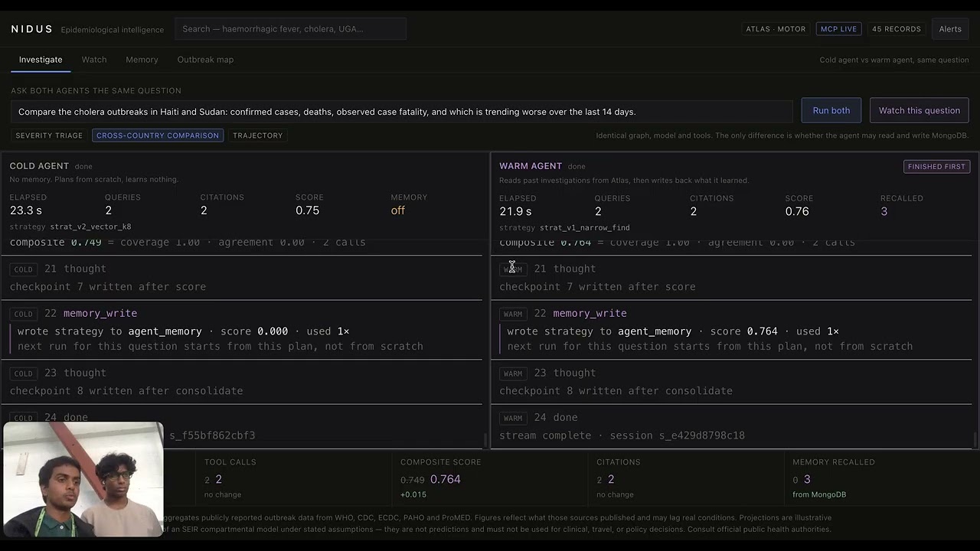
Task: Click warm agent elapsed value 21.9 s
Action: pos(515,211)
